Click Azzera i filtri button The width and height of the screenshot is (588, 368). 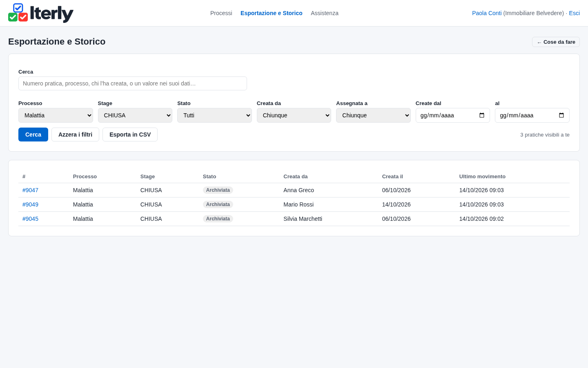click(x=75, y=135)
